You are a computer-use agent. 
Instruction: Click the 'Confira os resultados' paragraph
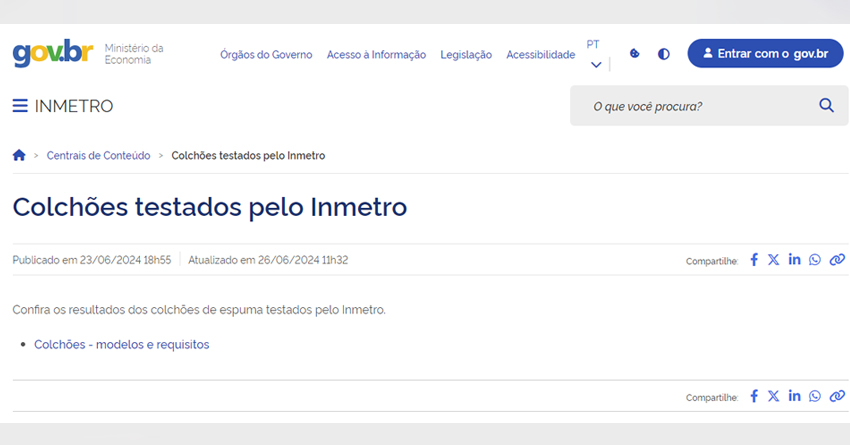[199, 310]
